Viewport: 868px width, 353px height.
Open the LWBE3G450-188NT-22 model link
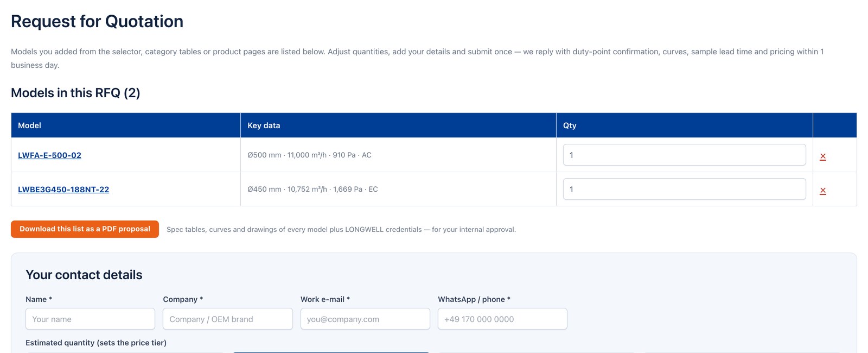coord(63,190)
